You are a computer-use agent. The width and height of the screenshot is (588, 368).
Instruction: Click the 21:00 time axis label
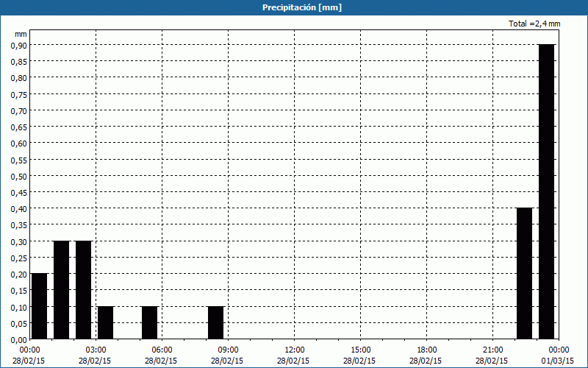coord(492,350)
